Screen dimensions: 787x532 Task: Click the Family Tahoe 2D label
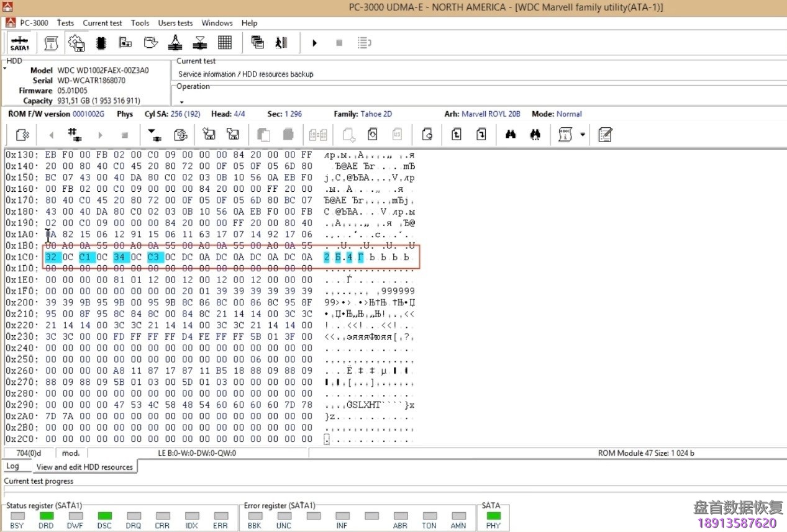(363, 114)
